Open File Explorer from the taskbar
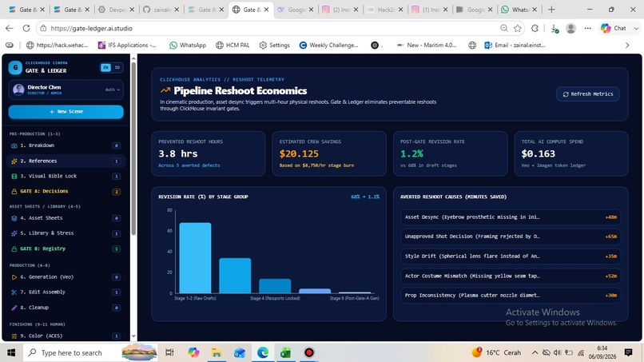Image resolution: width=644 pixels, height=362 pixels. click(x=216, y=352)
